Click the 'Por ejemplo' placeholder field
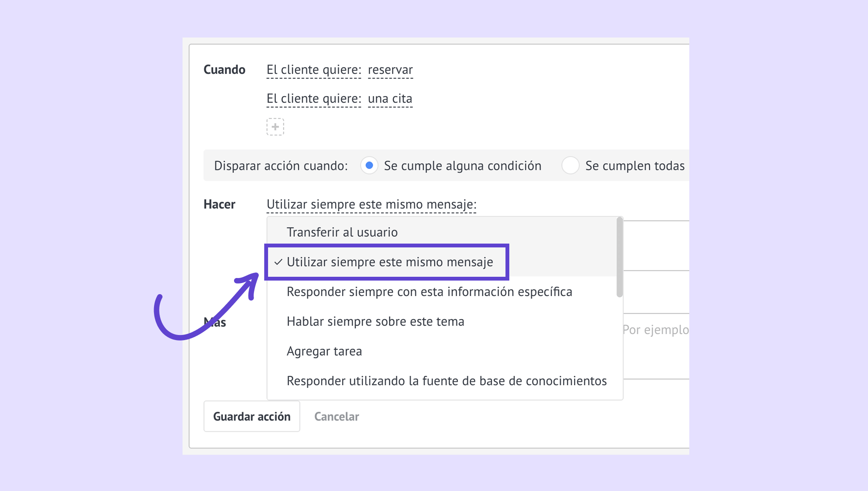The image size is (868, 491). point(655,330)
